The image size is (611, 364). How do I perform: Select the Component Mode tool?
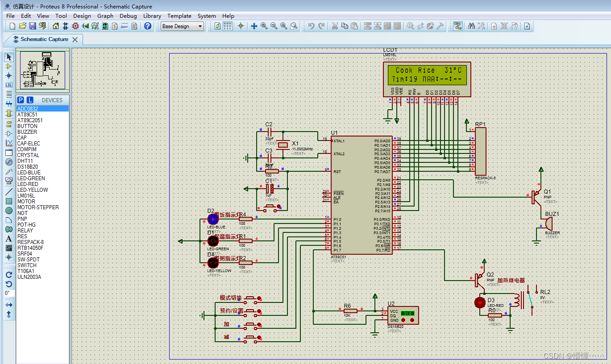tap(9, 66)
